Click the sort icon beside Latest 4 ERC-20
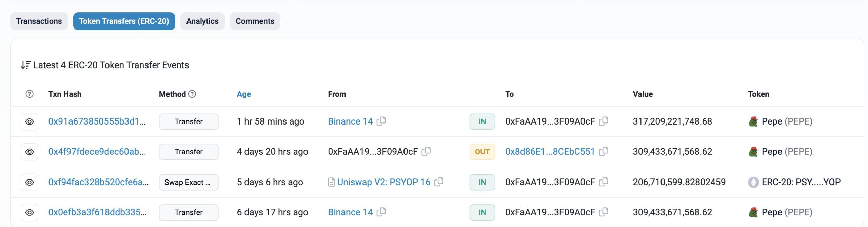Viewport: 868px width, 227px height. click(x=25, y=65)
